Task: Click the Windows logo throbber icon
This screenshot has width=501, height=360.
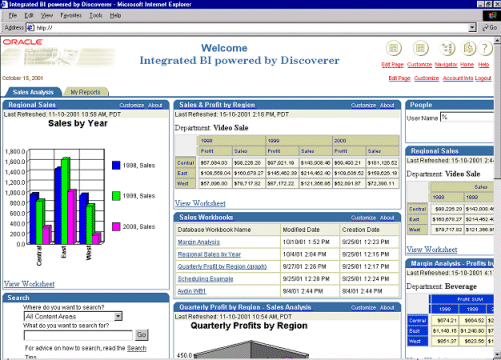Action: [x=492, y=15]
